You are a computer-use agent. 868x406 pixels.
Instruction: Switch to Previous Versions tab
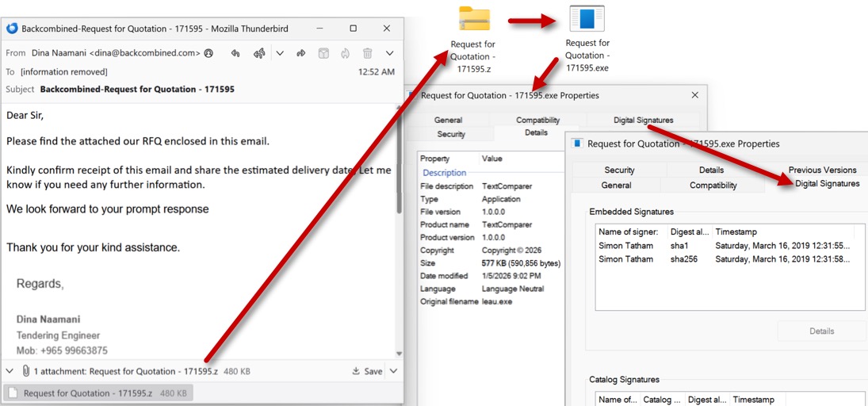pyautogui.click(x=822, y=170)
